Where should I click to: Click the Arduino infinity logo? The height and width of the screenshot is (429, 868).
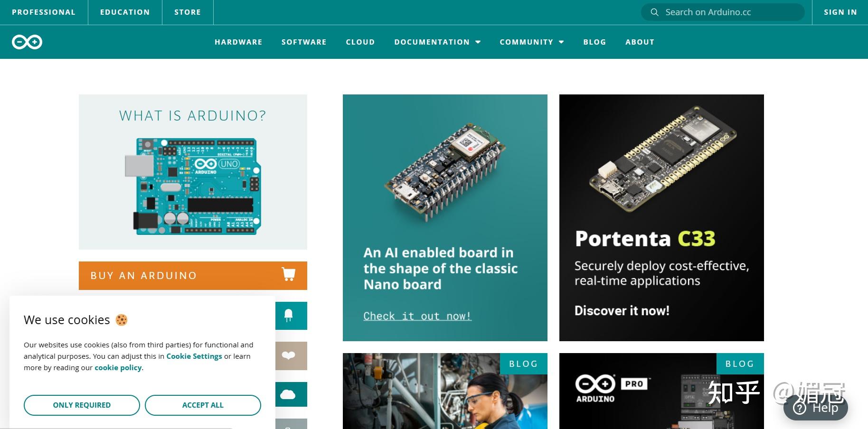pos(27,42)
